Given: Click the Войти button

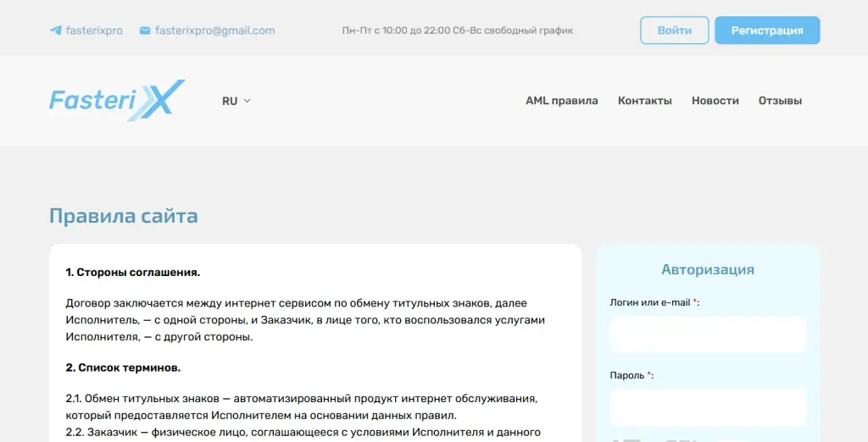Looking at the screenshot, I should [x=674, y=30].
